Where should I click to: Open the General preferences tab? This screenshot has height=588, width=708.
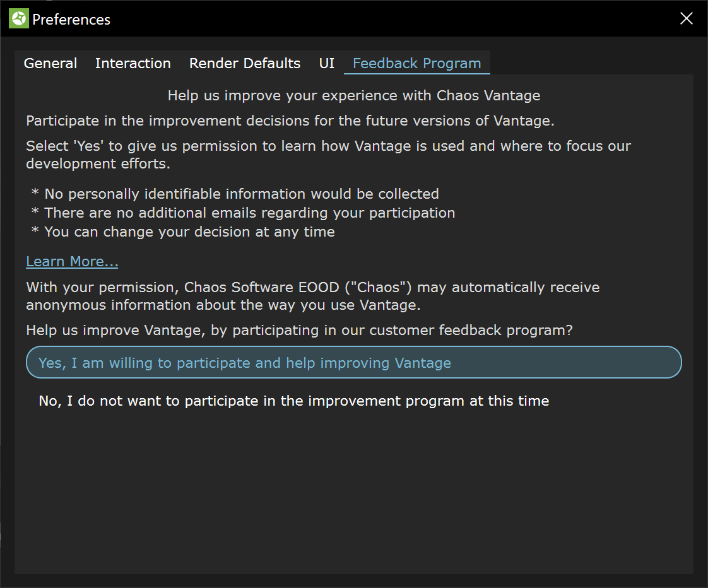click(50, 63)
